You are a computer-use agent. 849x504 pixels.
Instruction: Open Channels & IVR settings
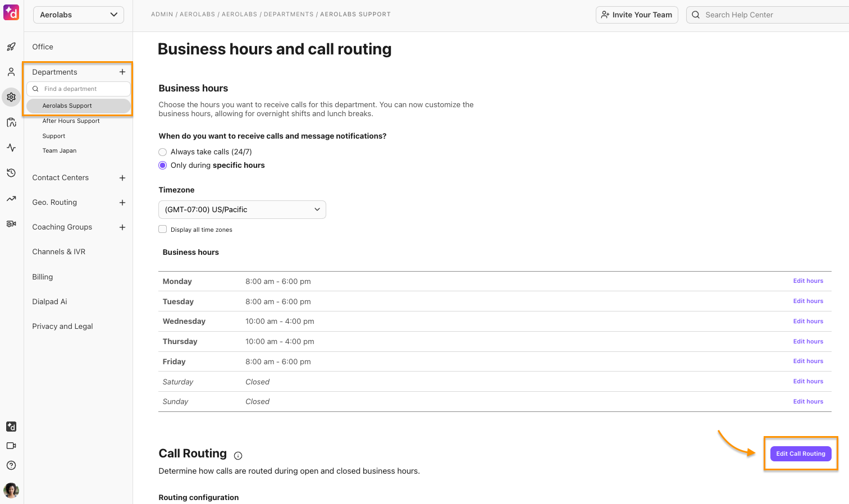click(59, 251)
